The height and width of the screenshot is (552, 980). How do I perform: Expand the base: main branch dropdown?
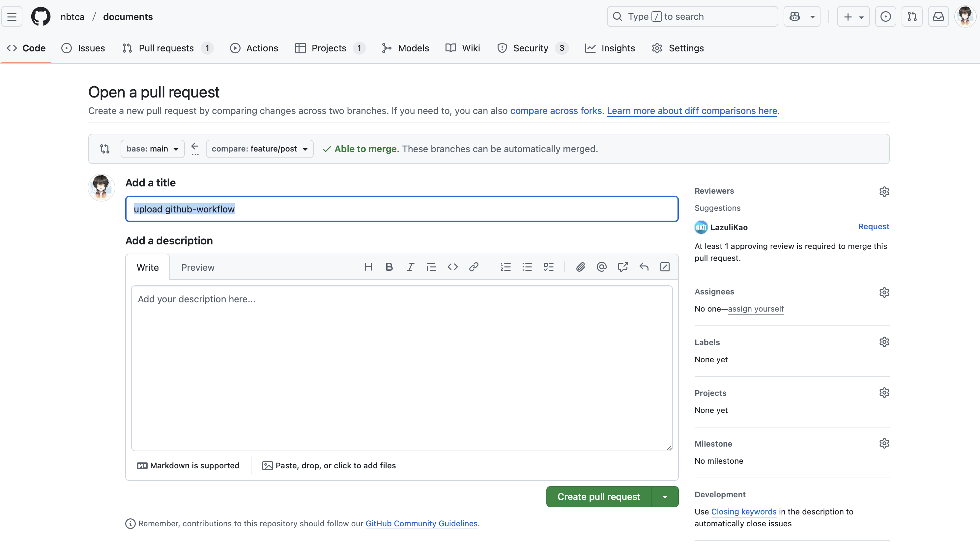point(152,149)
